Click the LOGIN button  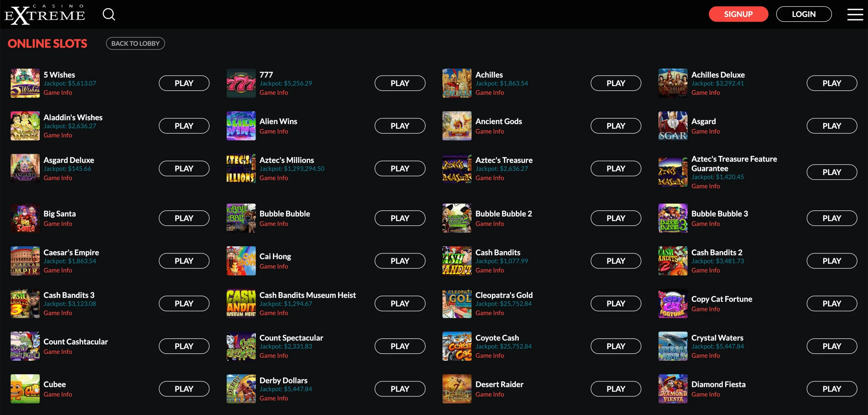pos(804,14)
